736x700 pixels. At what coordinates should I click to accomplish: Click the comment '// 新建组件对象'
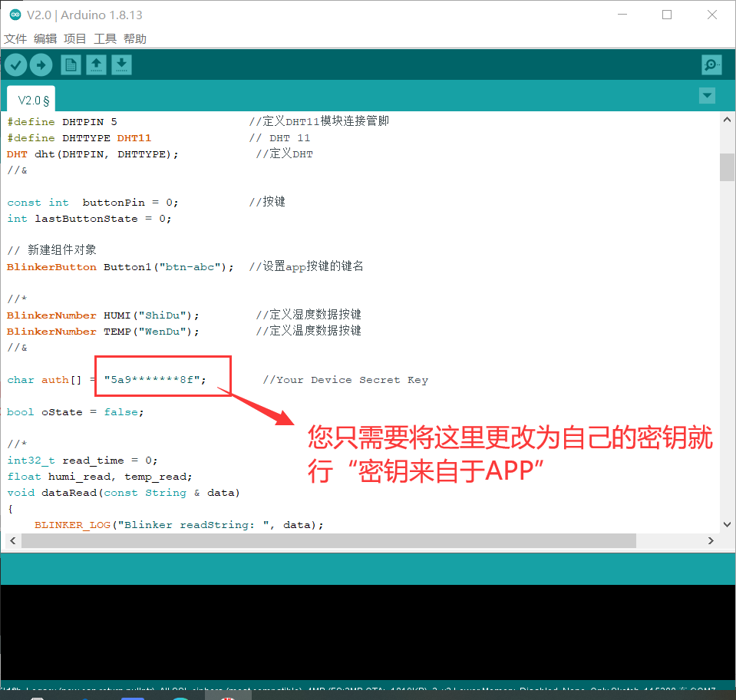click(51, 249)
